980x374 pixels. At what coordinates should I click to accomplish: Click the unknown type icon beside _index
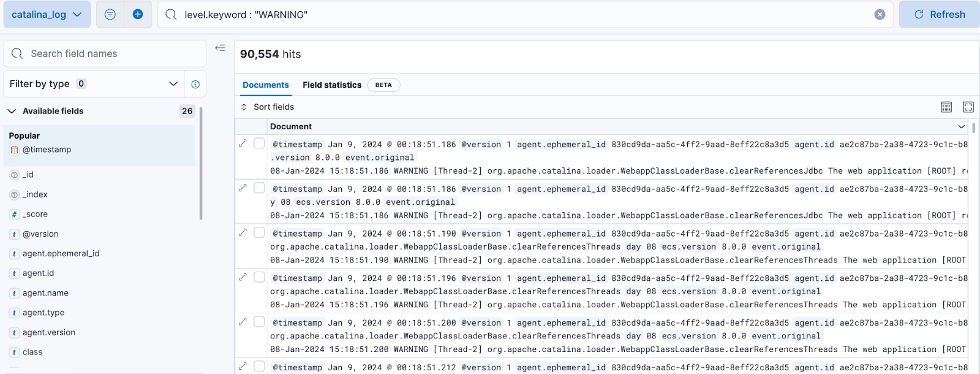click(x=15, y=194)
